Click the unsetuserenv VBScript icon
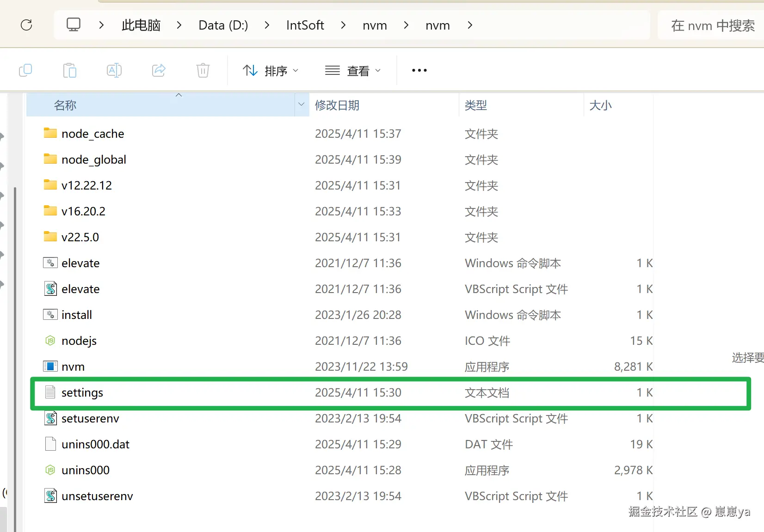 50,495
